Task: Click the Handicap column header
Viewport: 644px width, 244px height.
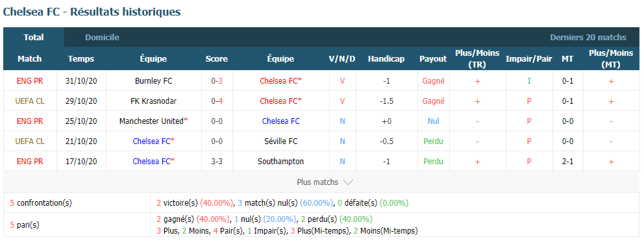Action: pos(386,59)
